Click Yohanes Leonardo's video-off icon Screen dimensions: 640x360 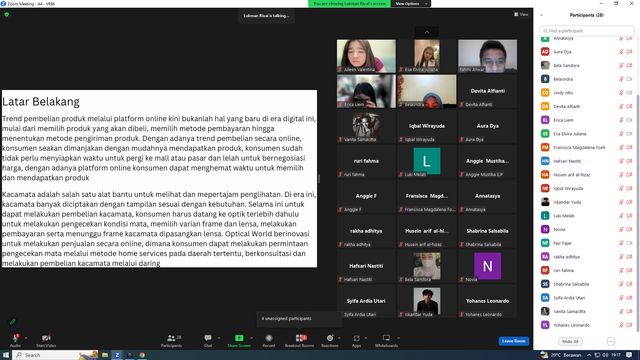pos(629,325)
